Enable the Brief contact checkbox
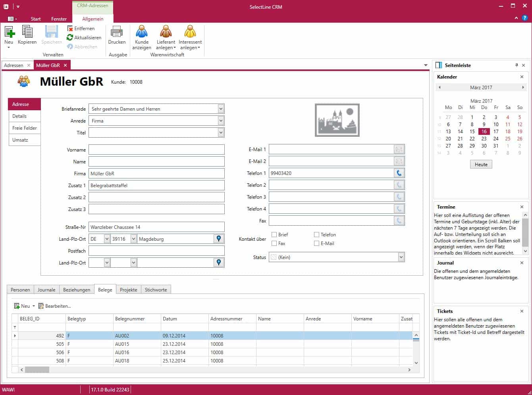 pos(274,235)
